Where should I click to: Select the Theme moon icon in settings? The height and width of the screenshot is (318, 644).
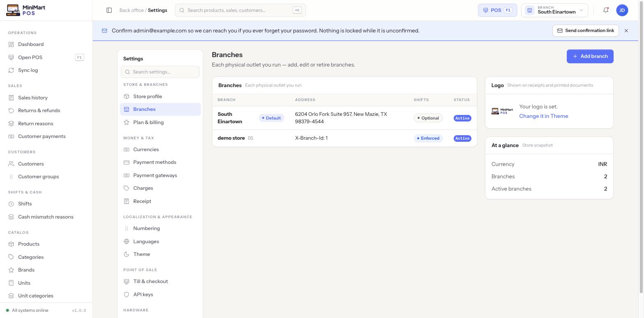pos(126,254)
